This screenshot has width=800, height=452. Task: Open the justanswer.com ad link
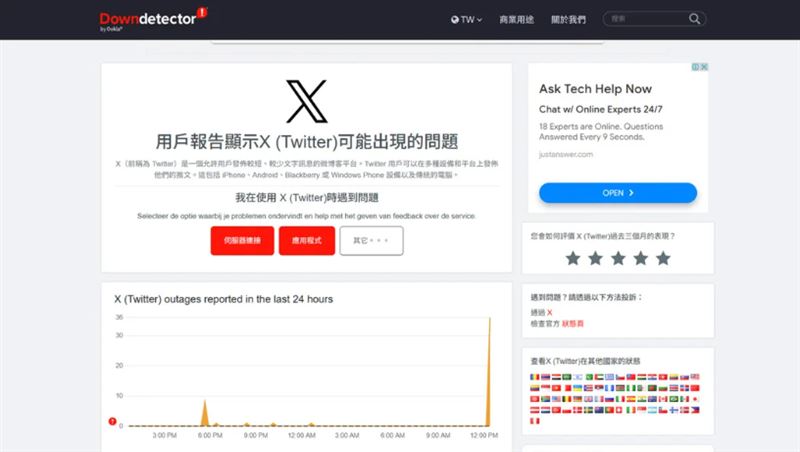coord(566,154)
